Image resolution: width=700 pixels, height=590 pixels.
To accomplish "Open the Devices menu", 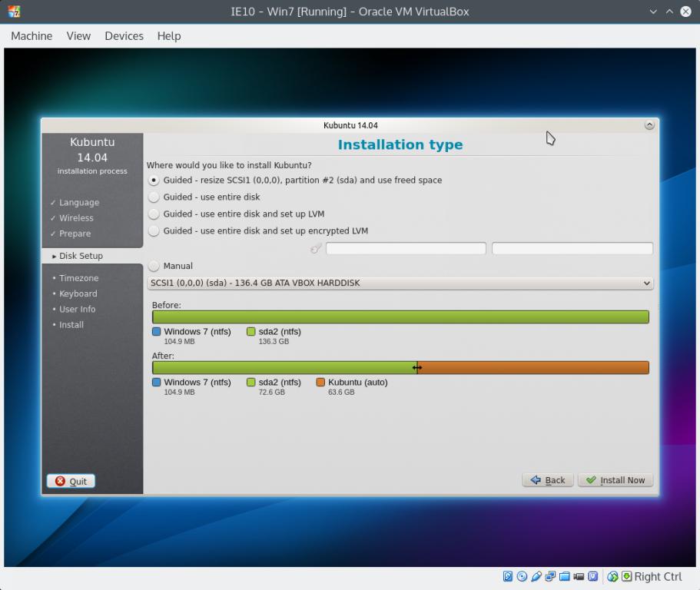I will click(124, 36).
